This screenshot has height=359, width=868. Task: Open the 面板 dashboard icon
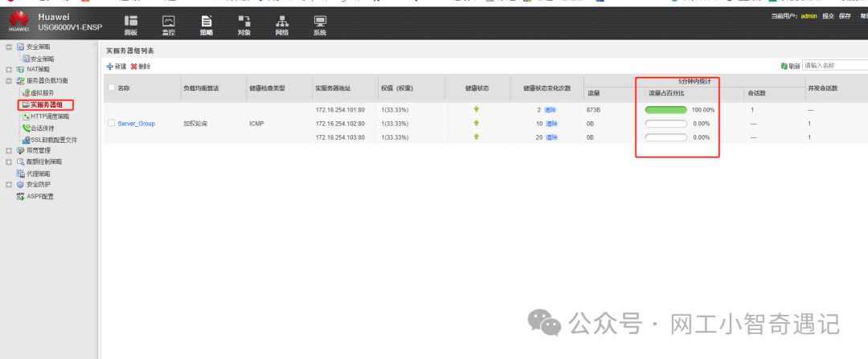pyautogui.click(x=131, y=21)
